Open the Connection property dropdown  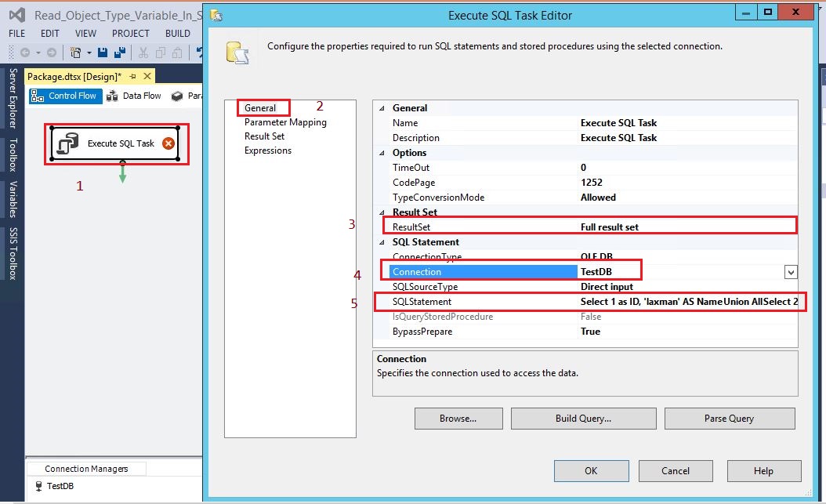pos(791,271)
